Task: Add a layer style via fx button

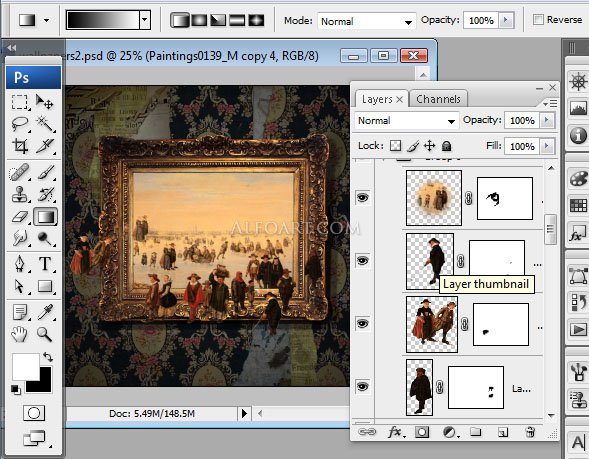Action: 396,432
